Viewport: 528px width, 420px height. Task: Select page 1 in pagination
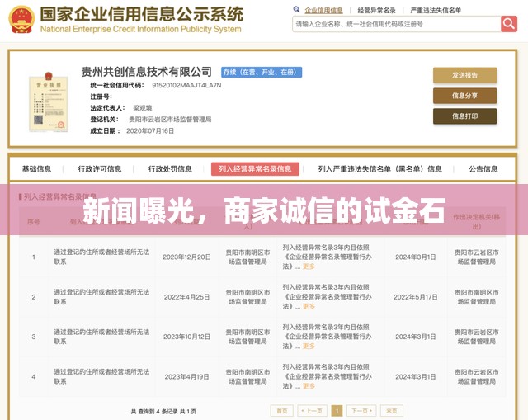coord(337,411)
